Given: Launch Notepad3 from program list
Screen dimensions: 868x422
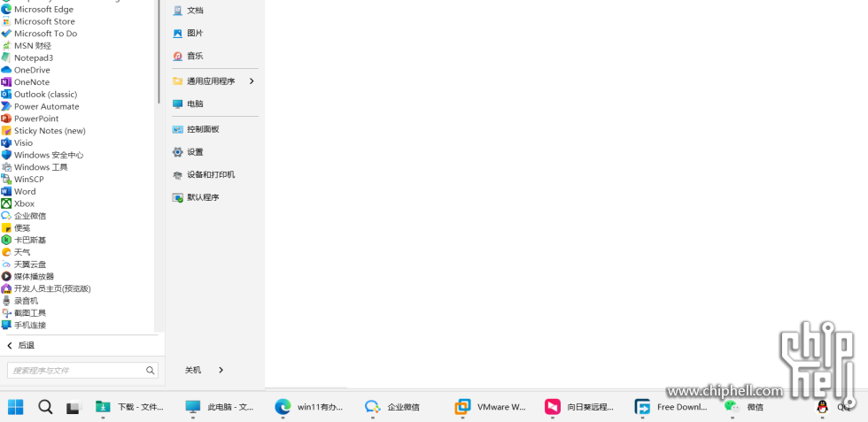Looking at the screenshot, I should (x=27, y=58).
